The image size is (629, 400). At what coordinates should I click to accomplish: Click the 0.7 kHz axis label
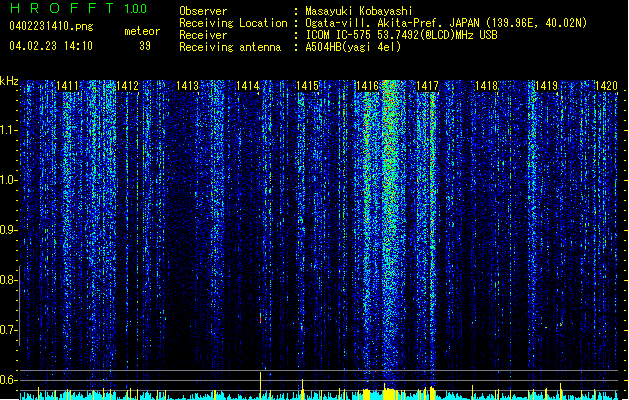point(8,330)
